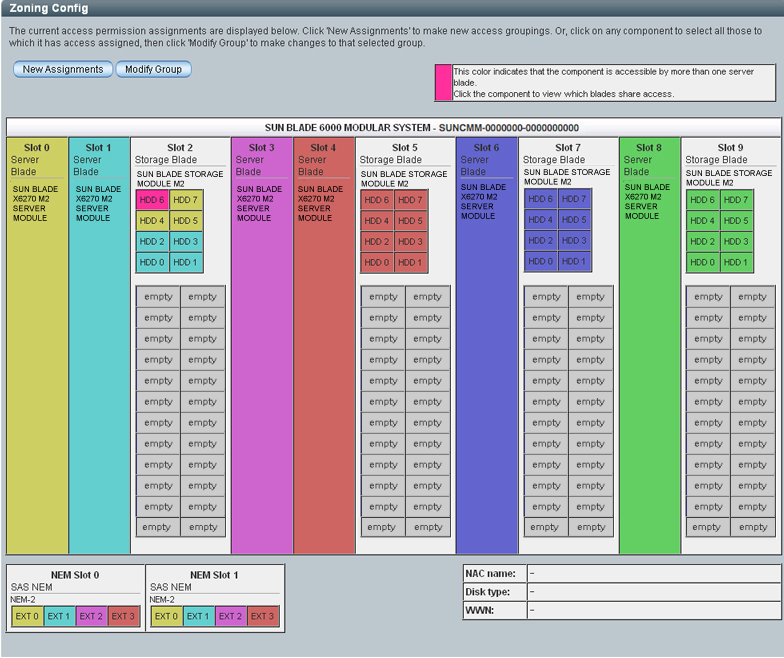
Task: Select HDD 1 in Slot 7 storage blade
Action: 574,261
